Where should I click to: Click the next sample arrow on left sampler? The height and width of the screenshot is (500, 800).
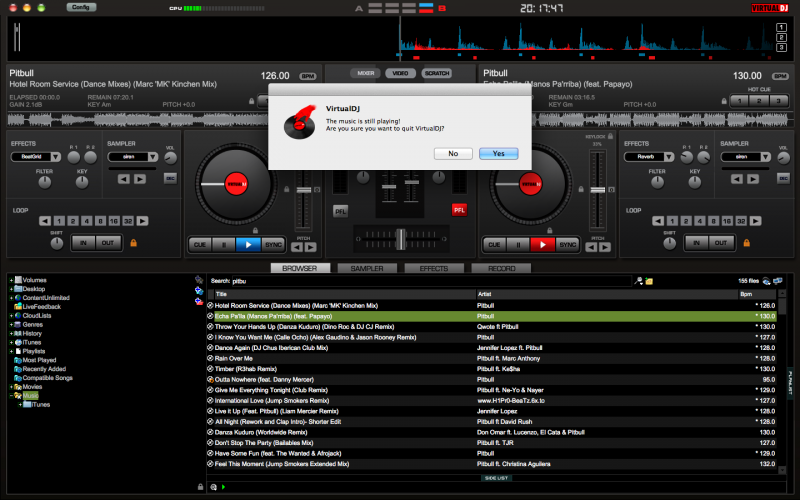(138, 180)
